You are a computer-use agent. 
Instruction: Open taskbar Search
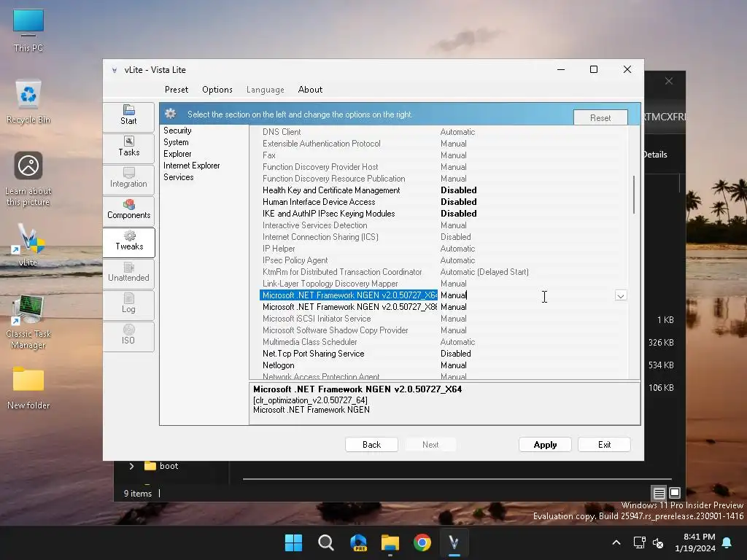pyautogui.click(x=326, y=542)
